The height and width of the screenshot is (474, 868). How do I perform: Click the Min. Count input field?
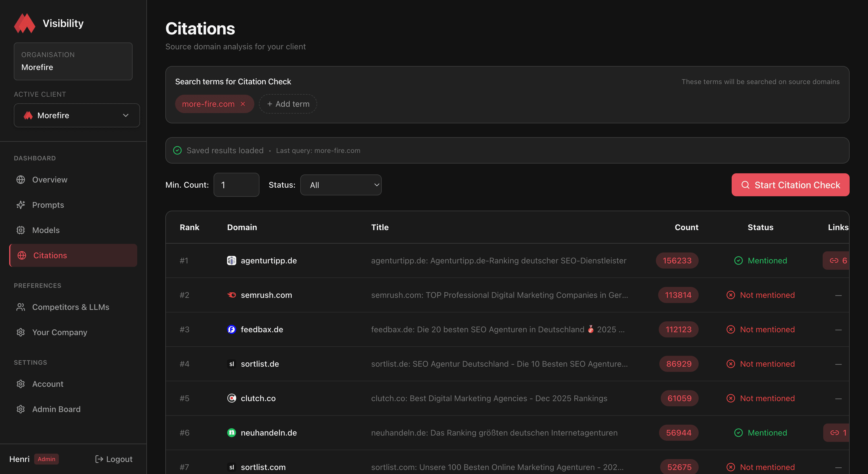[x=236, y=184]
